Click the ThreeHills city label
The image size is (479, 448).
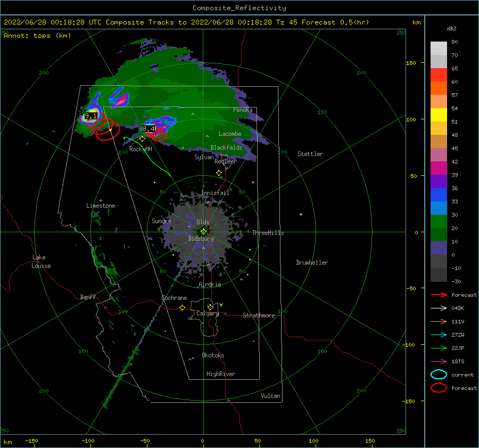268,233
